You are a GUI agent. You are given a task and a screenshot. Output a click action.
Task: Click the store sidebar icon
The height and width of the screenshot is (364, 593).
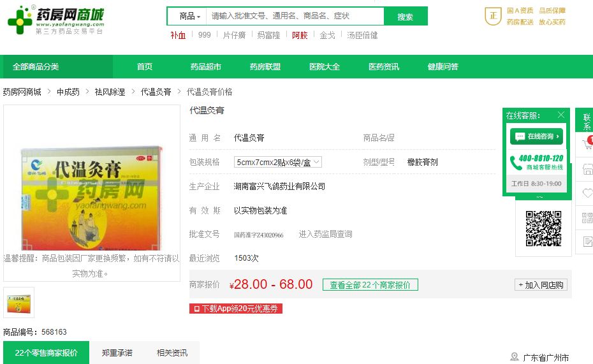click(x=587, y=170)
